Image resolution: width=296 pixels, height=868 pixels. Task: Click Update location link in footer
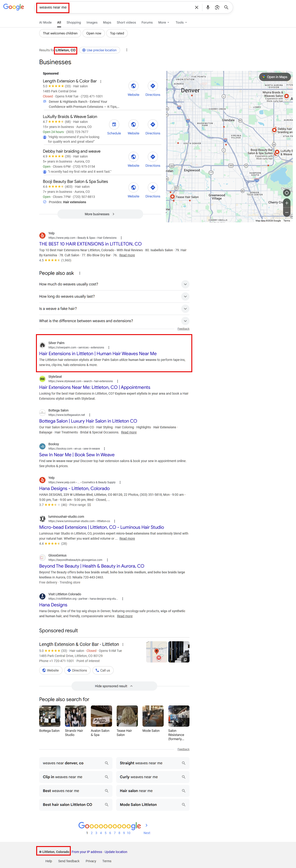(116, 852)
